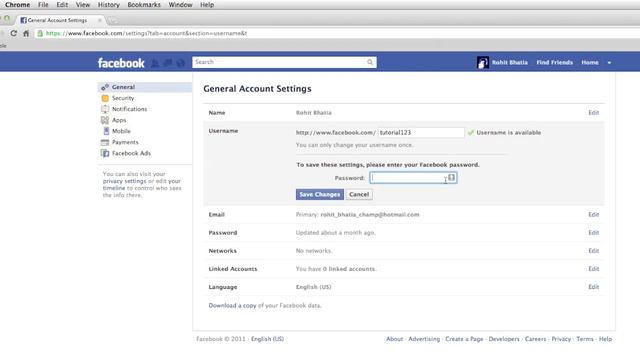Open the Careers footer link

[535, 339]
